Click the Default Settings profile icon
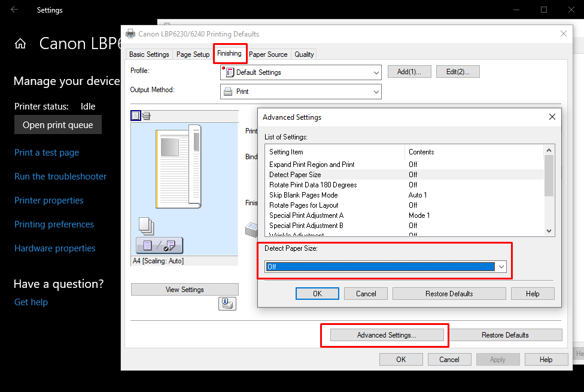 pyautogui.click(x=229, y=72)
